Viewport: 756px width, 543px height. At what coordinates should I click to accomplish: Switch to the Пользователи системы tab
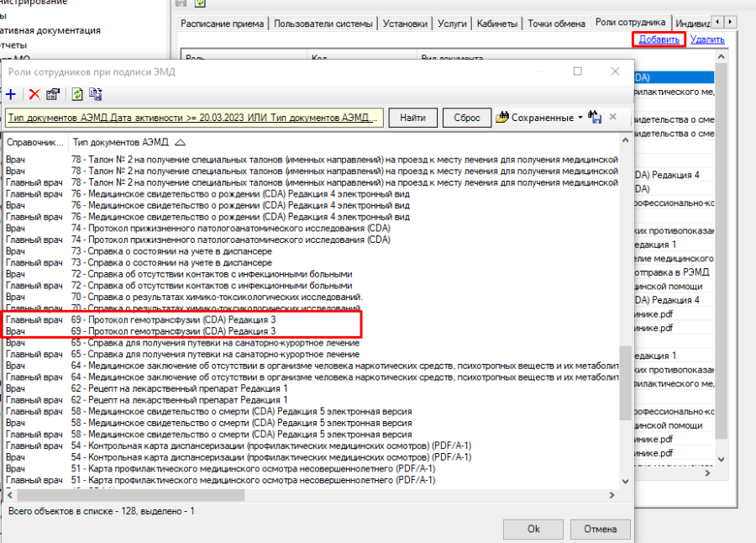pyautogui.click(x=323, y=24)
